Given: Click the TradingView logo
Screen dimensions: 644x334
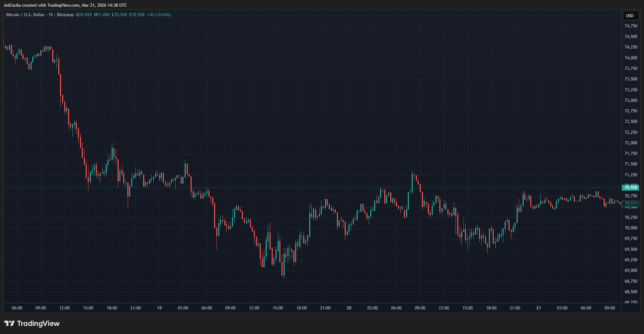Looking at the screenshot, I should [x=32, y=323].
